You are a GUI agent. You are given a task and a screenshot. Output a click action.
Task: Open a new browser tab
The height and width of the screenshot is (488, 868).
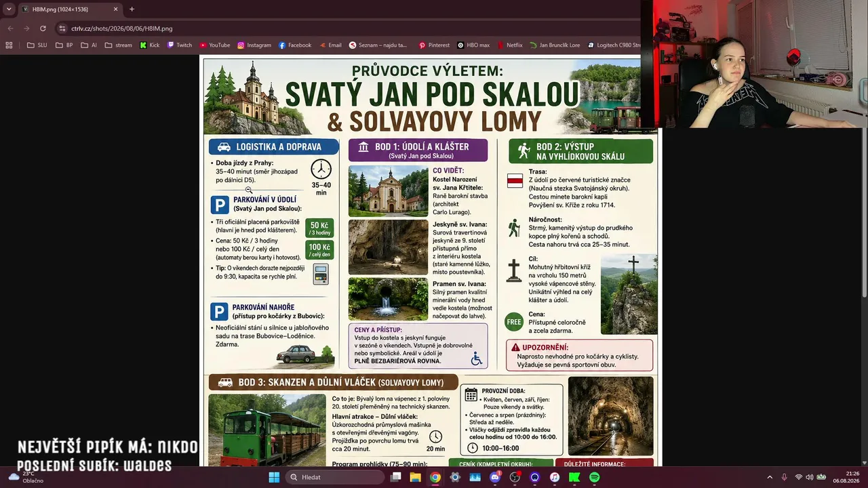(132, 9)
